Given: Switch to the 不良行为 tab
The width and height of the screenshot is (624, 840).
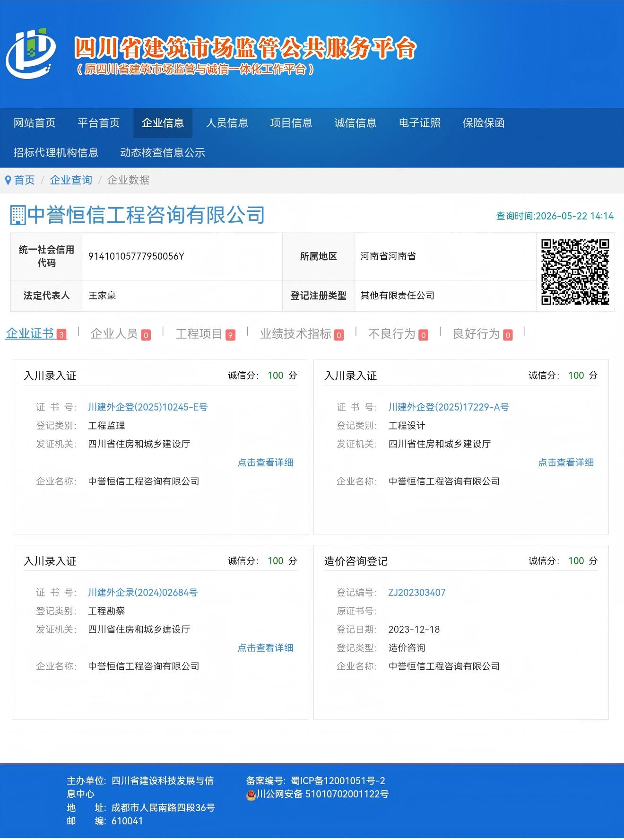Looking at the screenshot, I should [x=398, y=334].
